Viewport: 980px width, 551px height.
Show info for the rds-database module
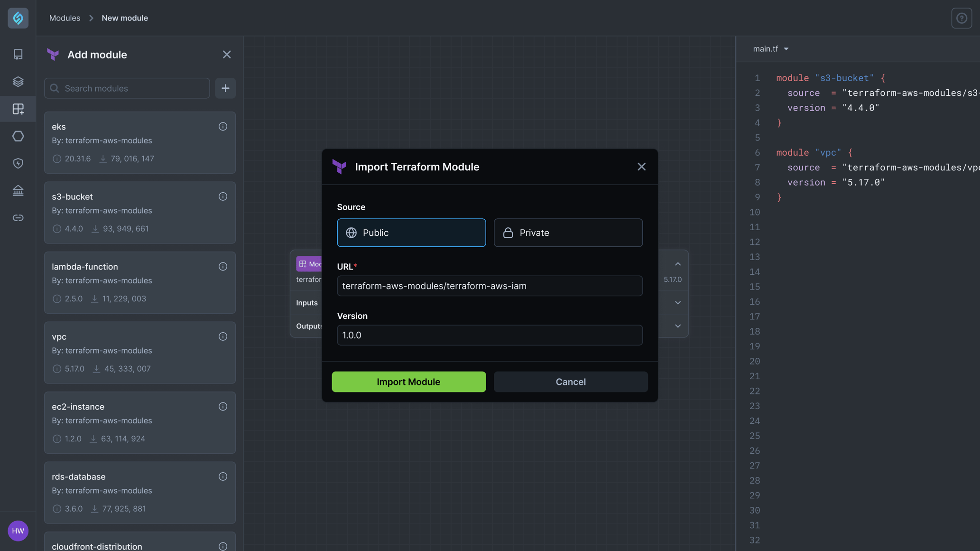(223, 476)
